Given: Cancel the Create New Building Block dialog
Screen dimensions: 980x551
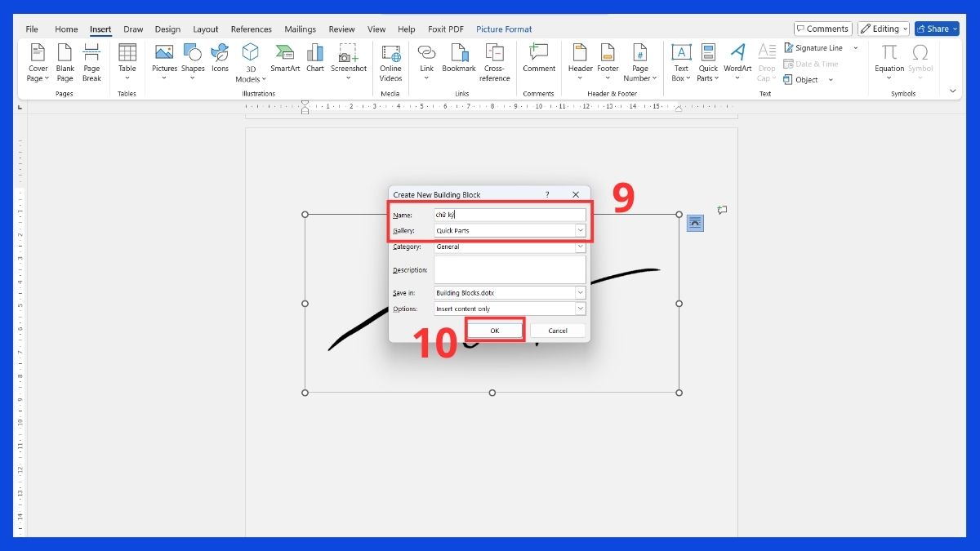Looking at the screenshot, I should tap(558, 331).
